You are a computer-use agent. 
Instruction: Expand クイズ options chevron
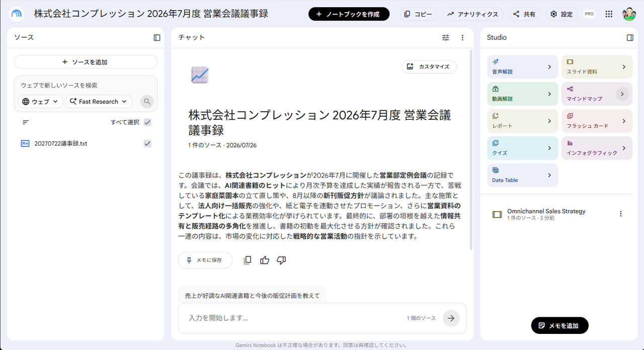549,148
